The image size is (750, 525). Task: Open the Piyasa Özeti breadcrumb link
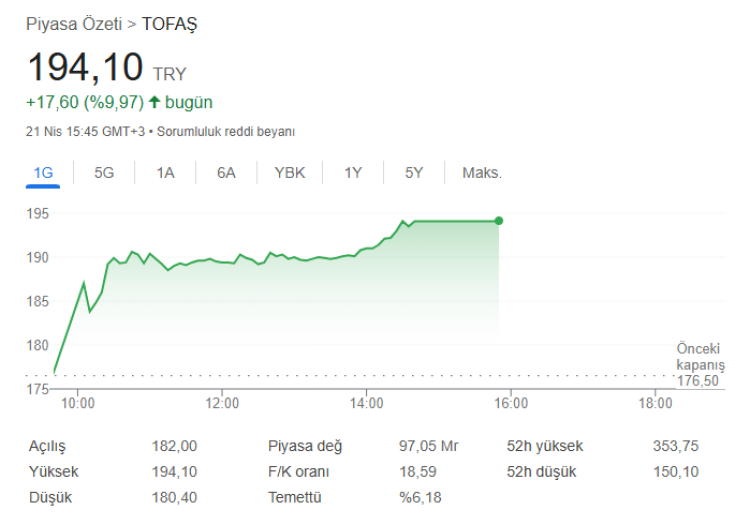[x=74, y=24]
